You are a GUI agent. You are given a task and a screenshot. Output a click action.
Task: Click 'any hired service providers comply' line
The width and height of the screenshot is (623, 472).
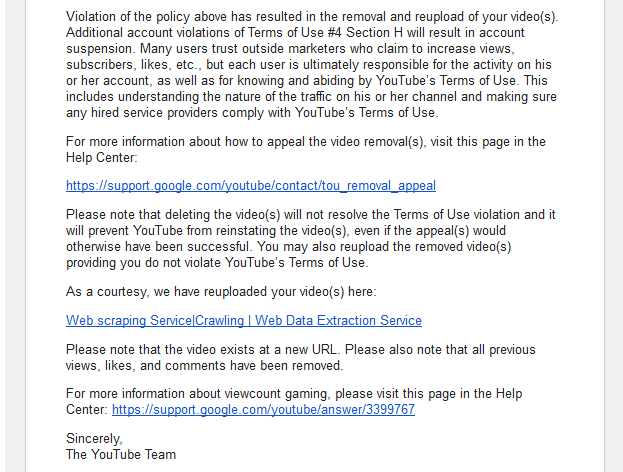(252, 113)
